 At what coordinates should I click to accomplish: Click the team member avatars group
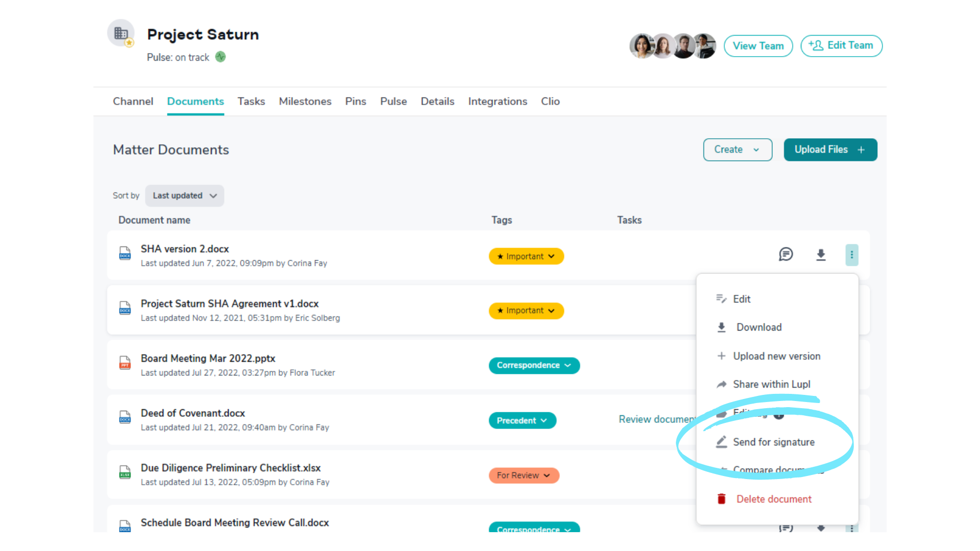[672, 46]
